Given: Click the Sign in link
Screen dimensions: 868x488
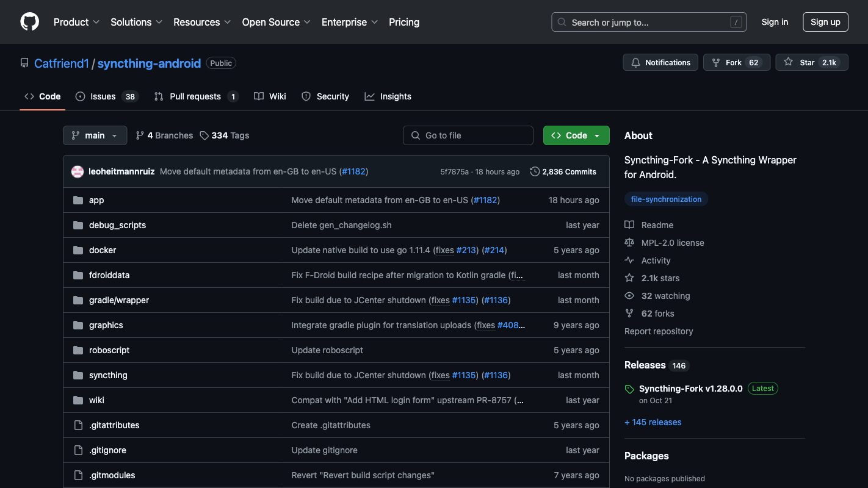Looking at the screenshot, I should pyautogui.click(x=775, y=22).
